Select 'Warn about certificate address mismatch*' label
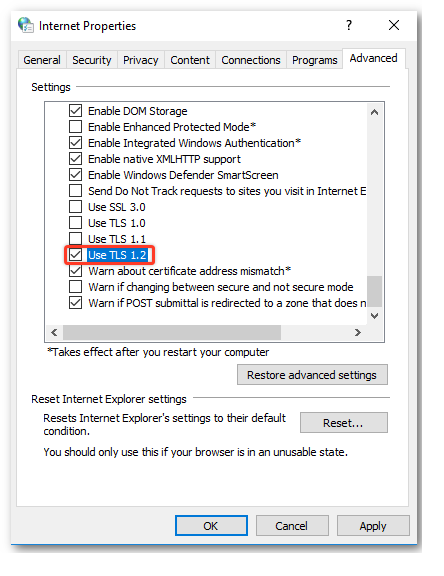The image size is (444, 576). 190,271
